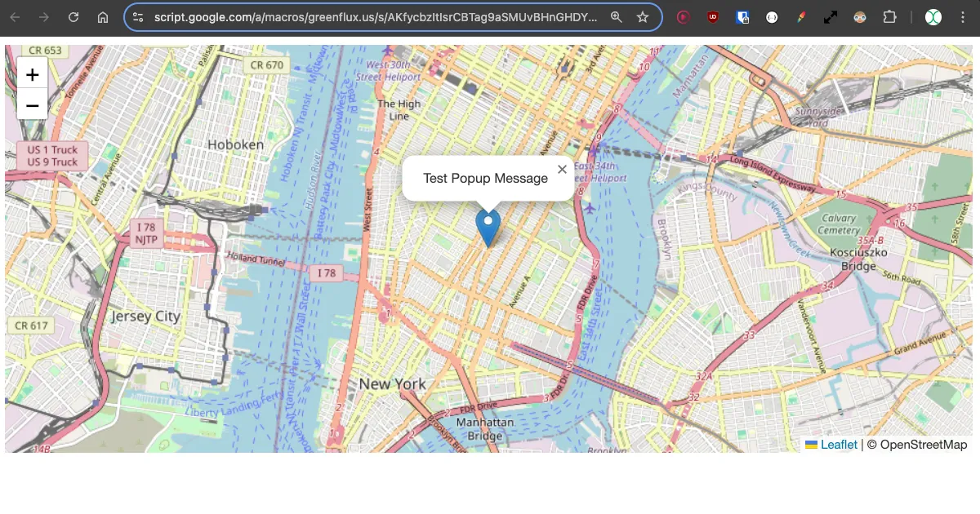View site information icon in address bar
Image resolution: width=980 pixels, height=514 pixels.
pos(138,17)
